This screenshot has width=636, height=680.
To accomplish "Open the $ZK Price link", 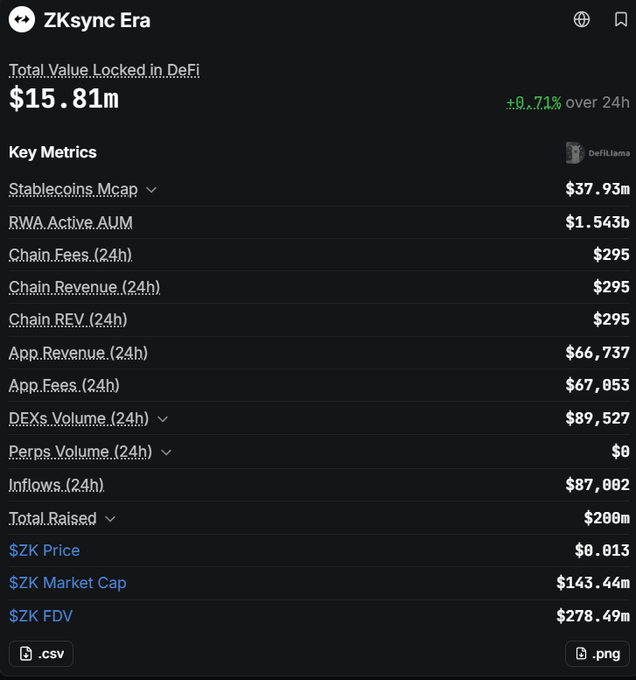I will (44, 550).
